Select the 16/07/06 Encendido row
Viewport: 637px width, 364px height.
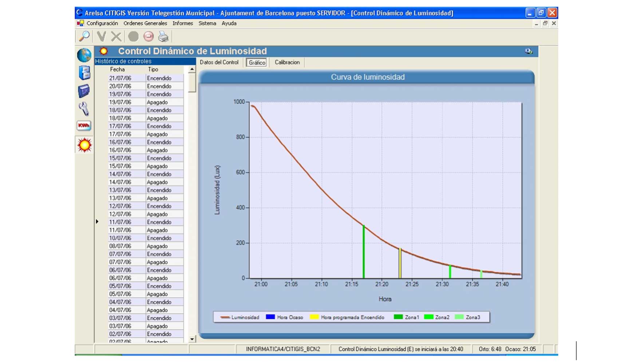click(x=146, y=142)
